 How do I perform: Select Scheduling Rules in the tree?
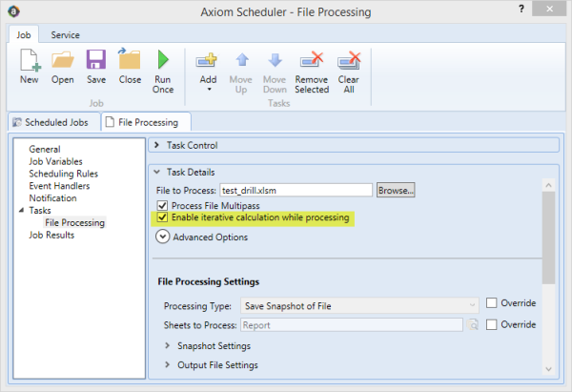(64, 174)
